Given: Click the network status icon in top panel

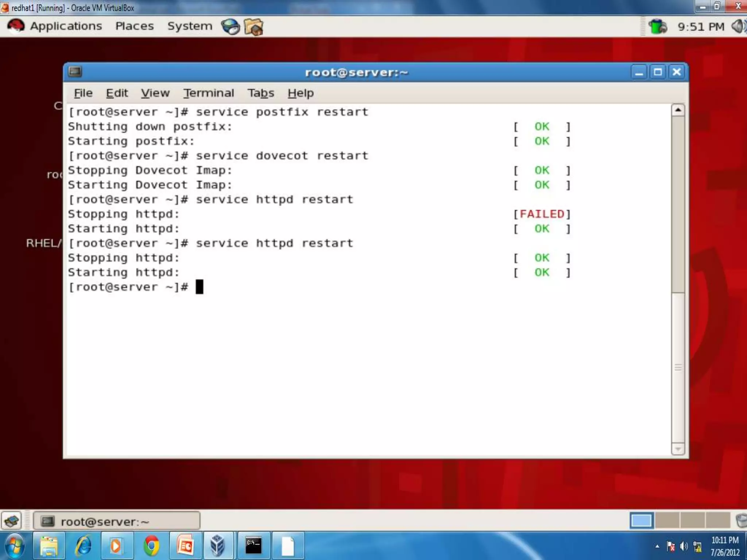Looking at the screenshot, I should (x=658, y=27).
